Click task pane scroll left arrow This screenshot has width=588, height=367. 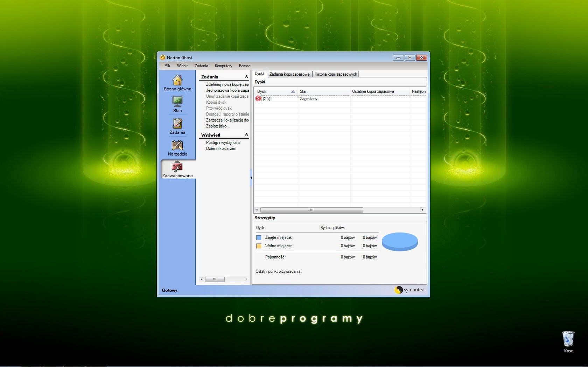click(x=201, y=279)
